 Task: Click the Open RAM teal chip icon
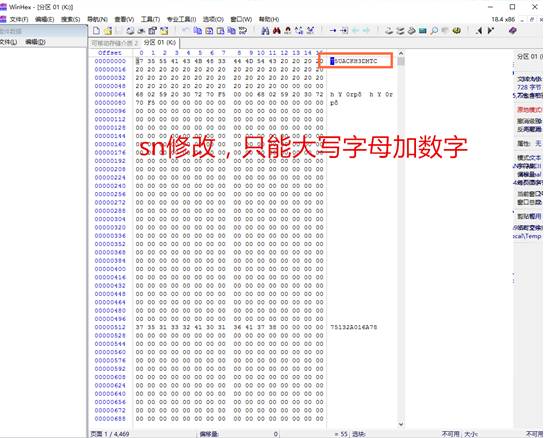pos(423,31)
